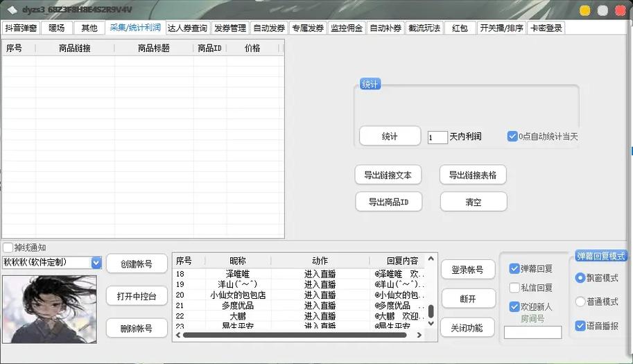Open the 其他 tab
The height and width of the screenshot is (364, 633).
click(89, 28)
